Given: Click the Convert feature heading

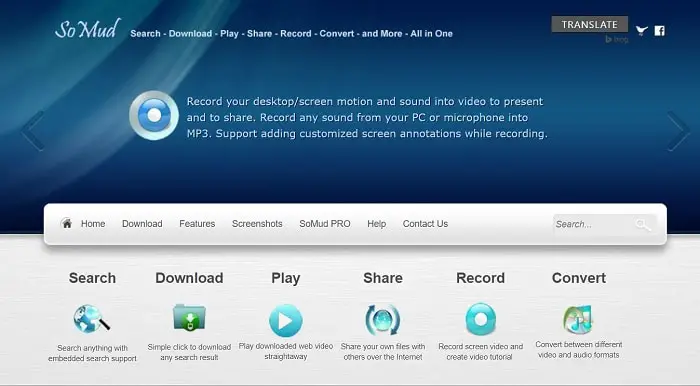Looking at the screenshot, I should pyautogui.click(x=579, y=278).
